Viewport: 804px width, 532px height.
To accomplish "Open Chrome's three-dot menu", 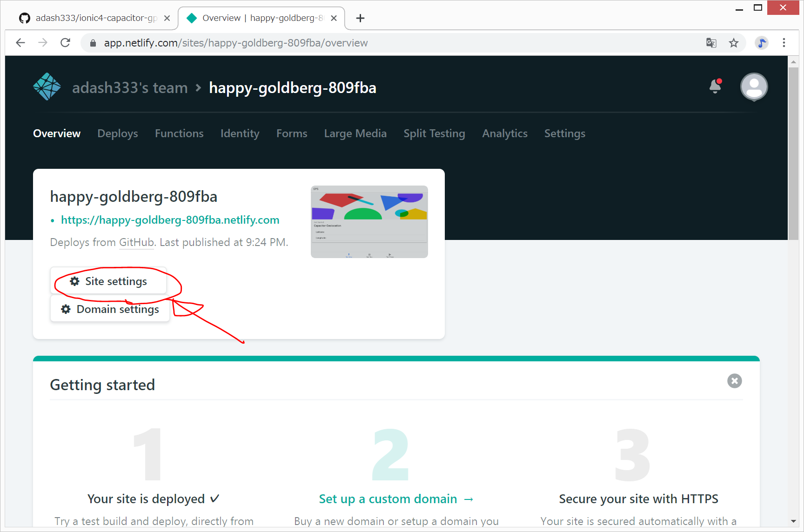I will pyautogui.click(x=784, y=43).
